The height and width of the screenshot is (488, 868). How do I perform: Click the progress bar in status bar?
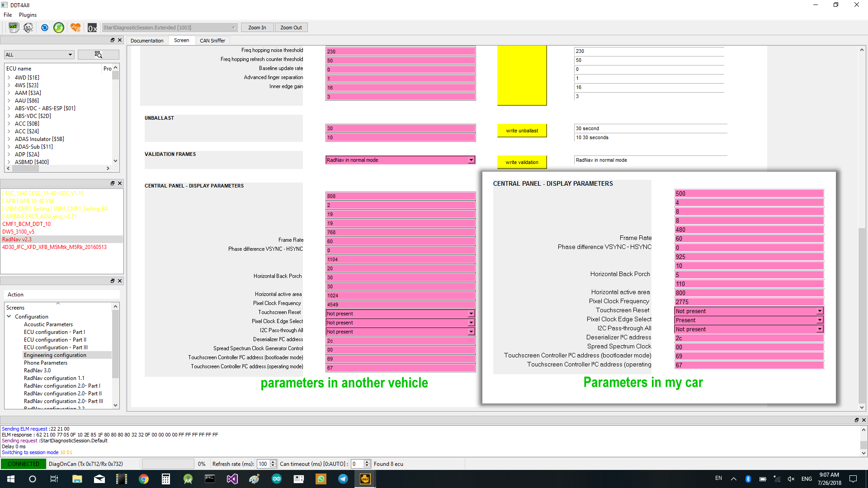[168, 464]
